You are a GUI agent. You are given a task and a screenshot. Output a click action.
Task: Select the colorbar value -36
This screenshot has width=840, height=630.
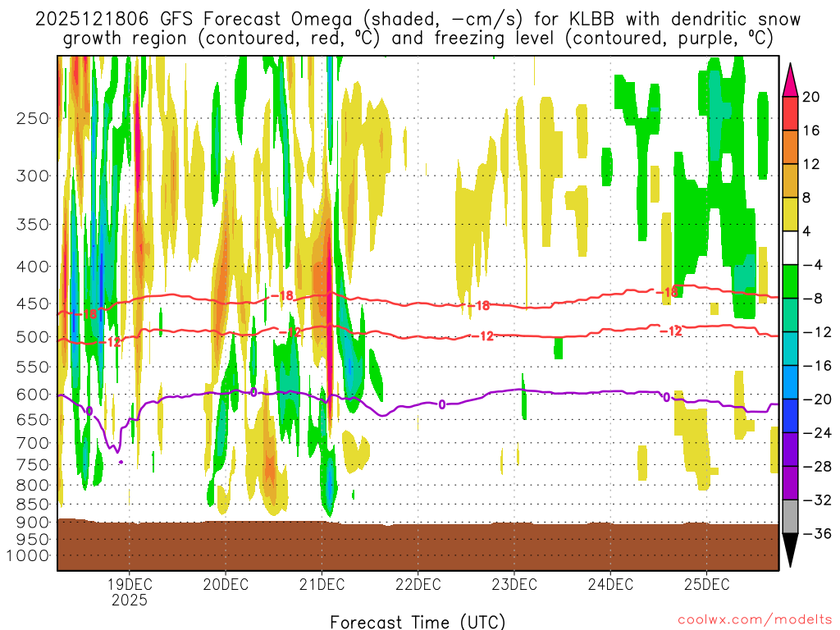click(817, 533)
